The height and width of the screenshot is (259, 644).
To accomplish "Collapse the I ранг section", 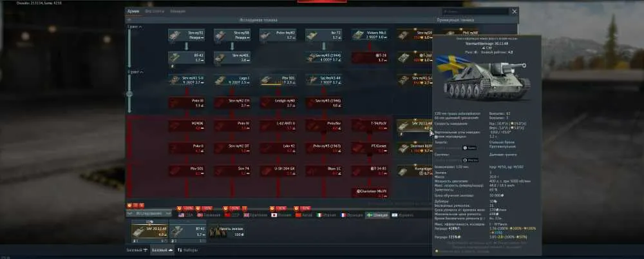I will (x=135, y=26).
